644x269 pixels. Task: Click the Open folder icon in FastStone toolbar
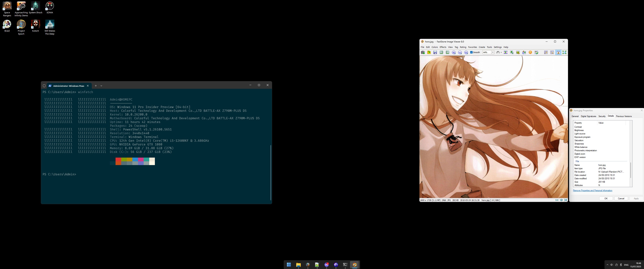[429, 52]
